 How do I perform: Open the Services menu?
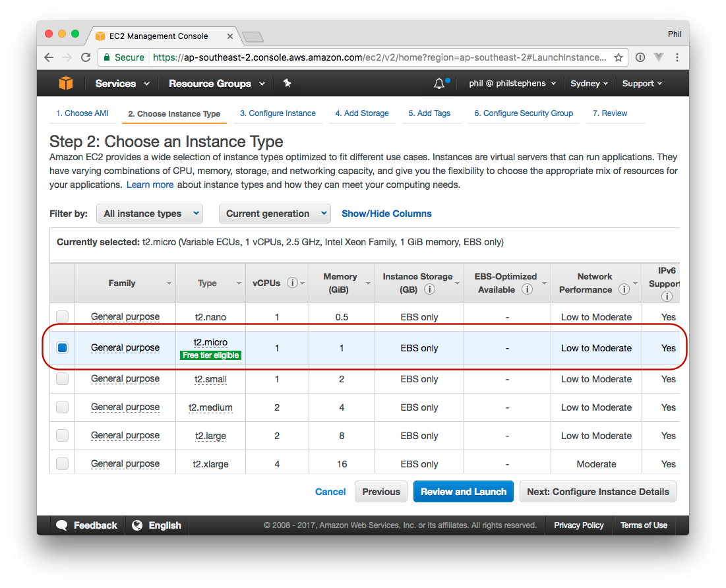click(x=122, y=84)
